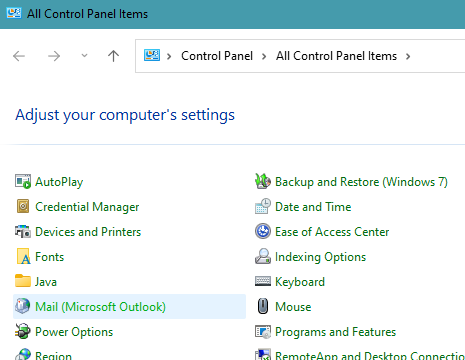Open RemoteApp and Desktop Connections link
The image size is (465, 360).
pos(370,355)
